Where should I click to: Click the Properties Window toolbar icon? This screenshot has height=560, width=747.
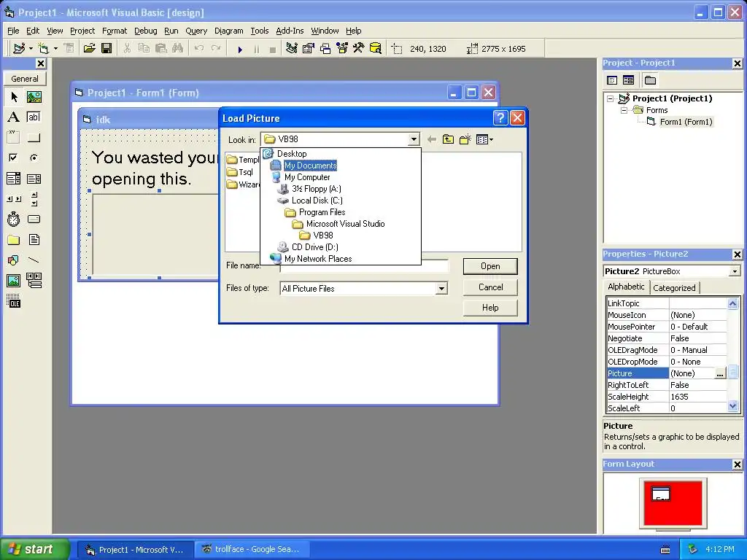[309, 49]
